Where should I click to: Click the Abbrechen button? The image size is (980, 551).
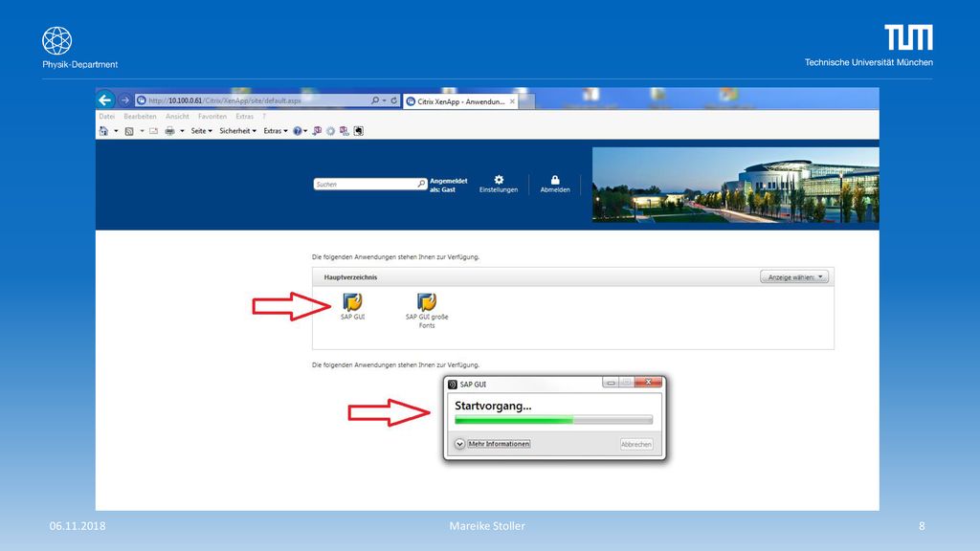pos(636,444)
